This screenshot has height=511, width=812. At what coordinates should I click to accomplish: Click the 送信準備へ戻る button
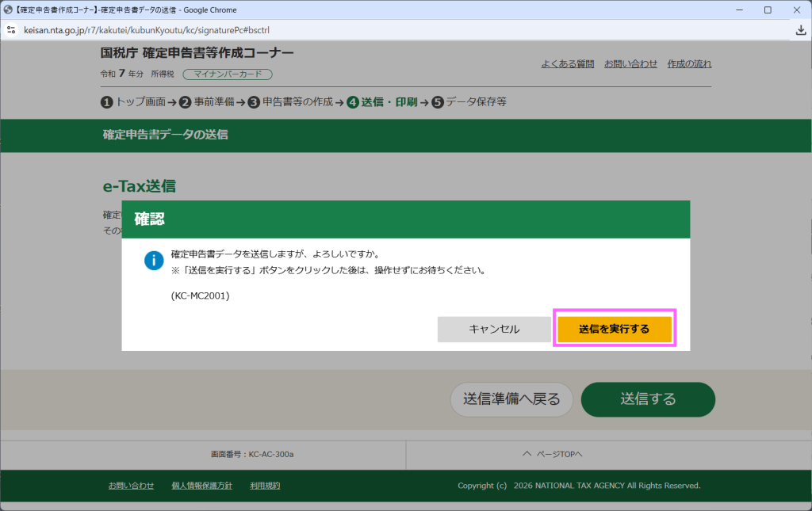(x=511, y=399)
